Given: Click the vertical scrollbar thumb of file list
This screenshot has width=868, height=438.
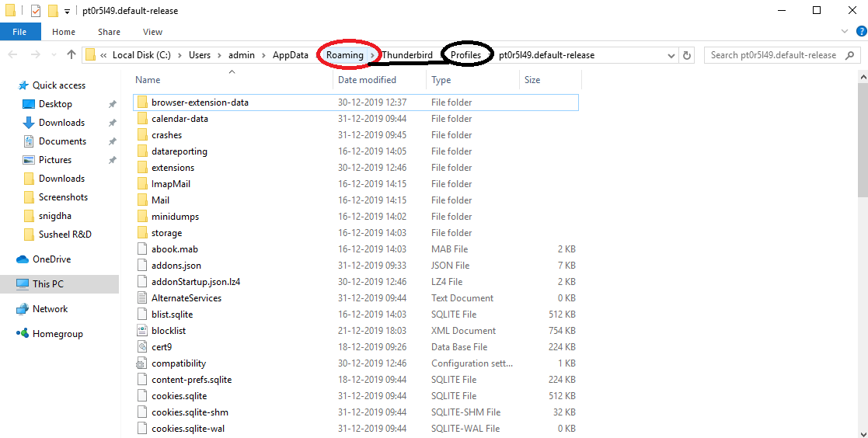Looking at the screenshot, I should [x=863, y=139].
